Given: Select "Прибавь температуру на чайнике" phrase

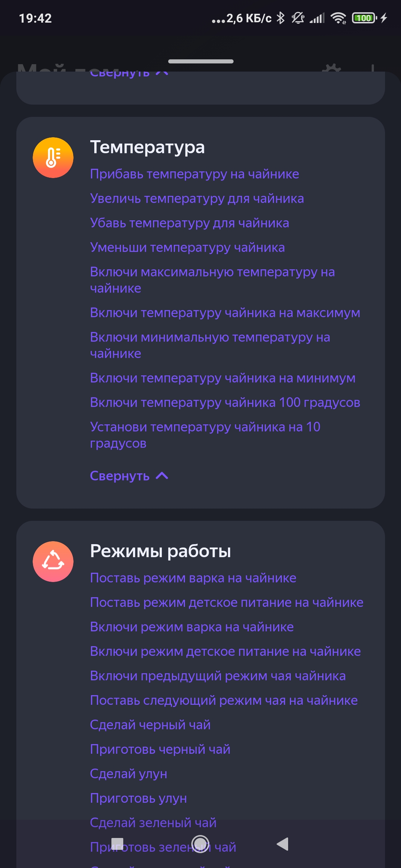Looking at the screenshot, I should [195, 174].
